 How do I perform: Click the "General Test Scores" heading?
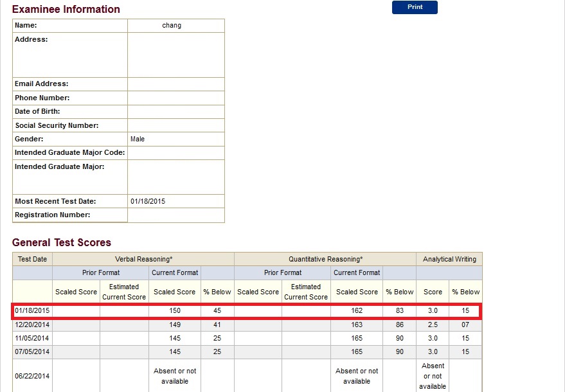62,242
